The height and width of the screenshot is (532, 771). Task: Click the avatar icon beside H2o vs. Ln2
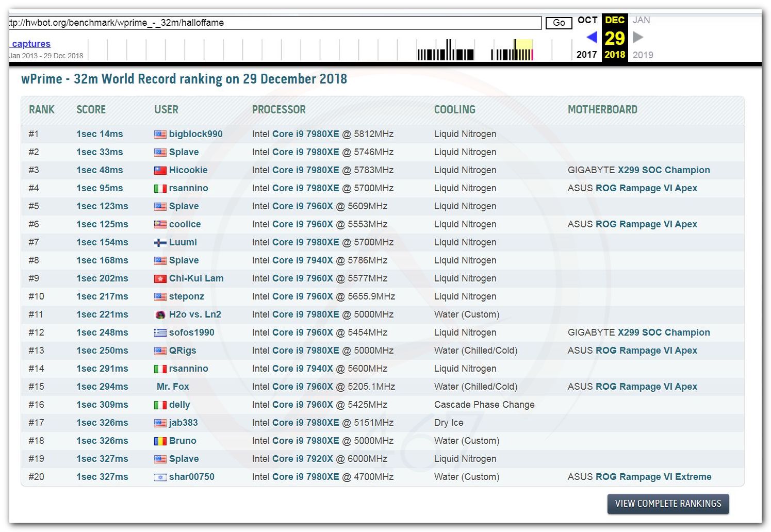pyautogui.click(x=160, y=315)
